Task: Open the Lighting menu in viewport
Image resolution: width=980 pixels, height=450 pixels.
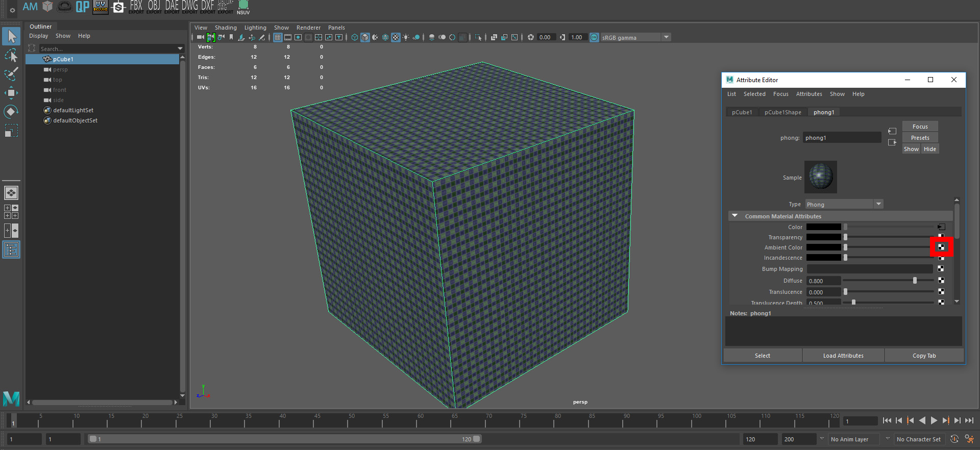Action: (255, 28)
